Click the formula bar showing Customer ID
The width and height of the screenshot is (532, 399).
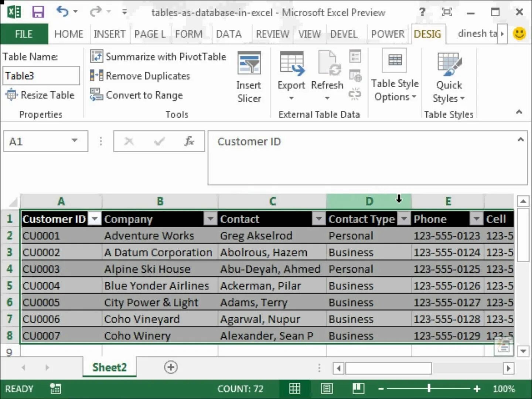(x=367, y=158)
